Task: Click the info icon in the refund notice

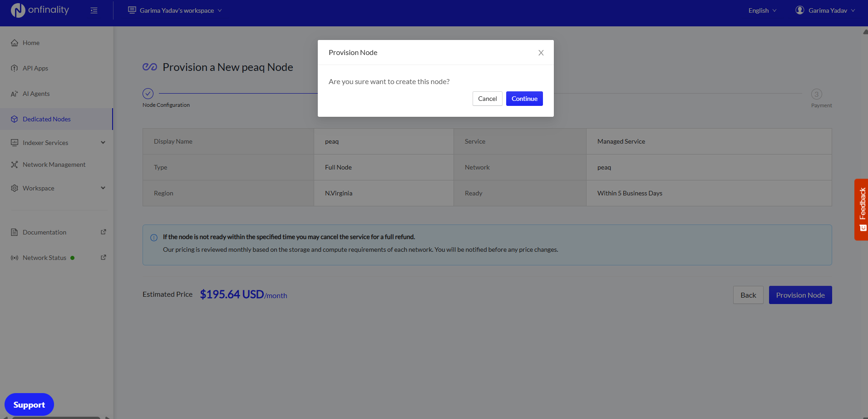Action: (x=154, y=238)
